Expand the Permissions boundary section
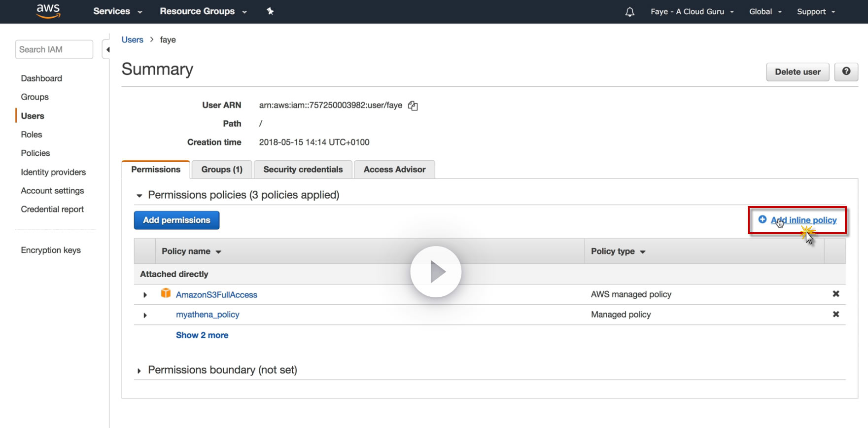This screenshot has width=868, height=428. tap(139, 371)
